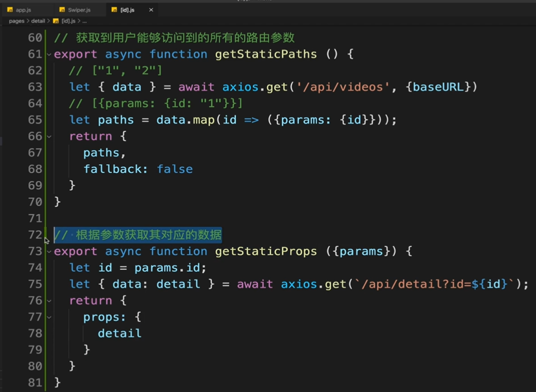Click the ["1", "2"] comment on line 62
This screenshot has height=392, width=536.
(116, 70)
